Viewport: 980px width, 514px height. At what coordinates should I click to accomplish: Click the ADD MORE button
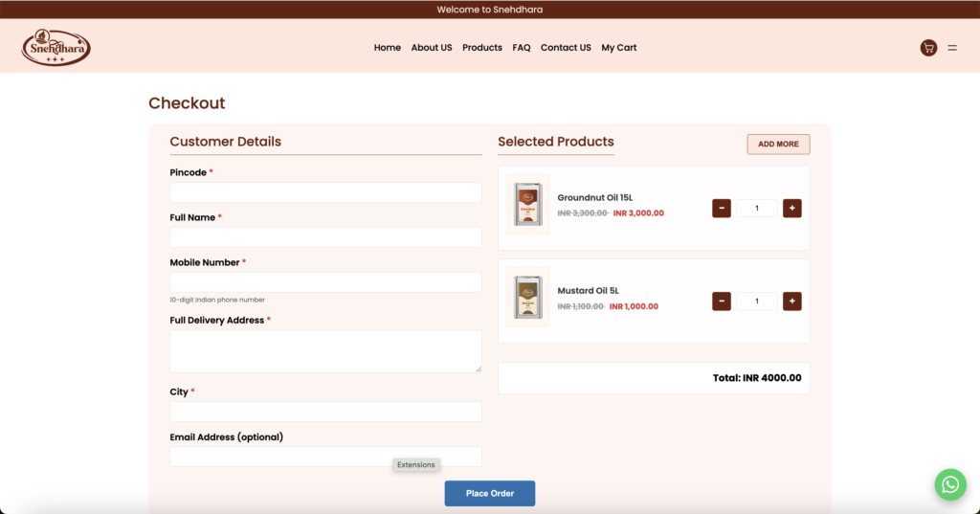tap(778, 145)
